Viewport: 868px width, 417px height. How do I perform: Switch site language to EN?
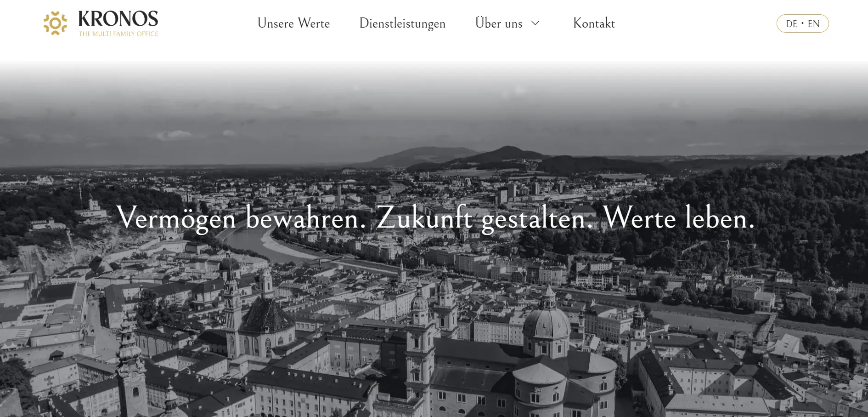(x=813, y=24)
